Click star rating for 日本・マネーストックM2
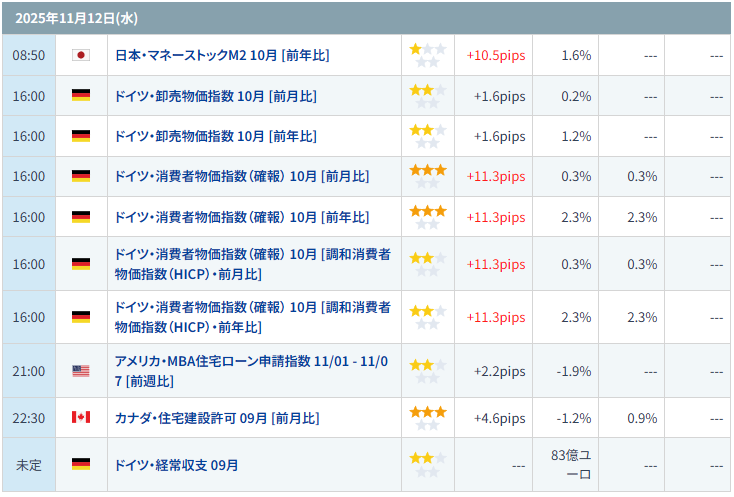 coord(427,55)
